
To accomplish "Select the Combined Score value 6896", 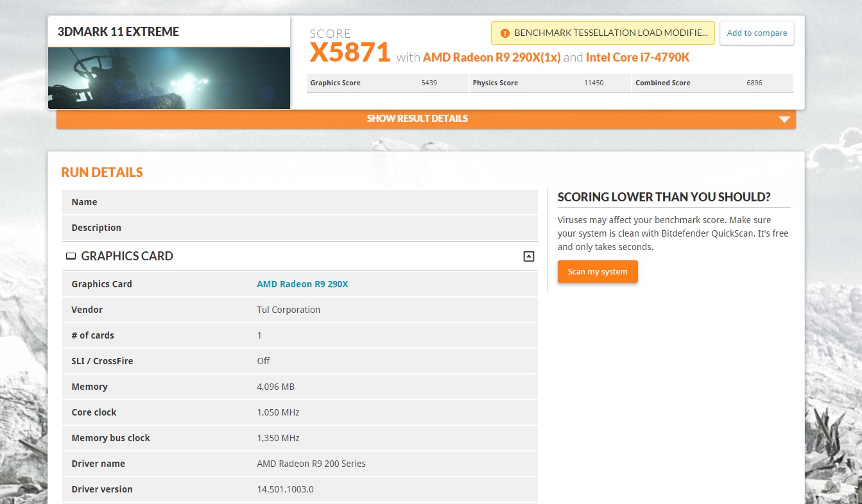I will [x=754, y=83].
